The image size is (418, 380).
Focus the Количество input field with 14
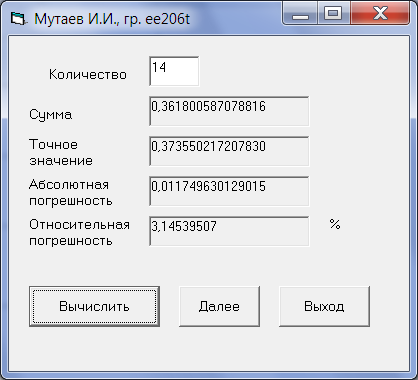click(x=174, y=71)
